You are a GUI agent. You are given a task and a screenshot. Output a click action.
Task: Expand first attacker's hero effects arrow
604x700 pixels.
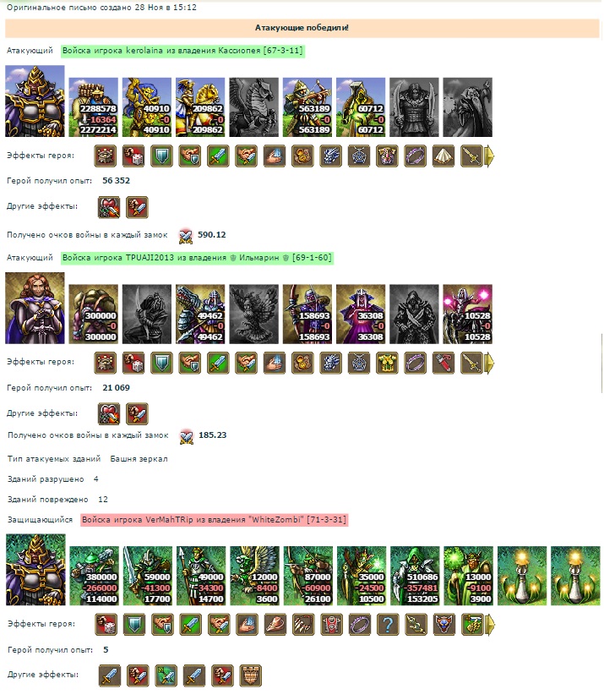tap(489, 156)
